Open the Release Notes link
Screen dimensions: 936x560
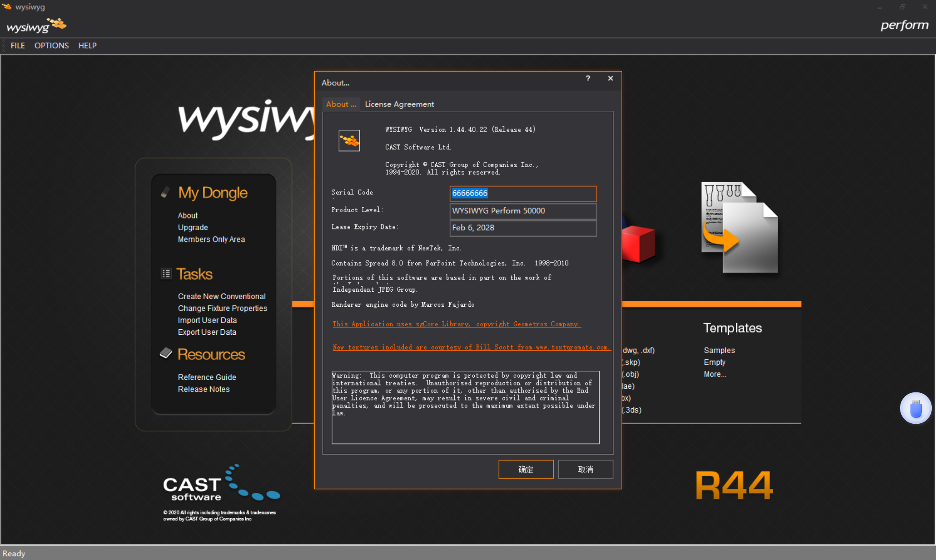coord(203,389)
